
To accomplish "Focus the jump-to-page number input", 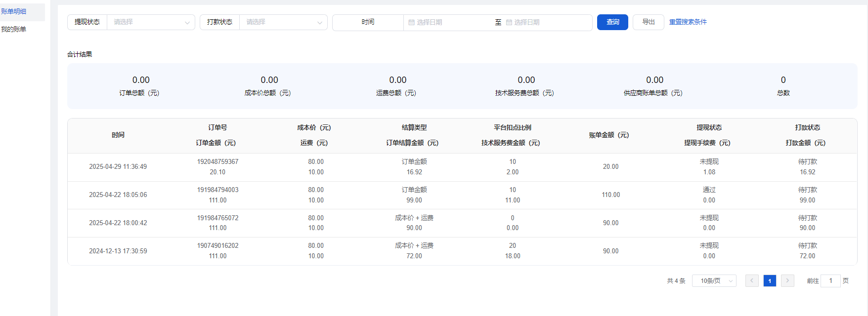I will coord(830,280).
